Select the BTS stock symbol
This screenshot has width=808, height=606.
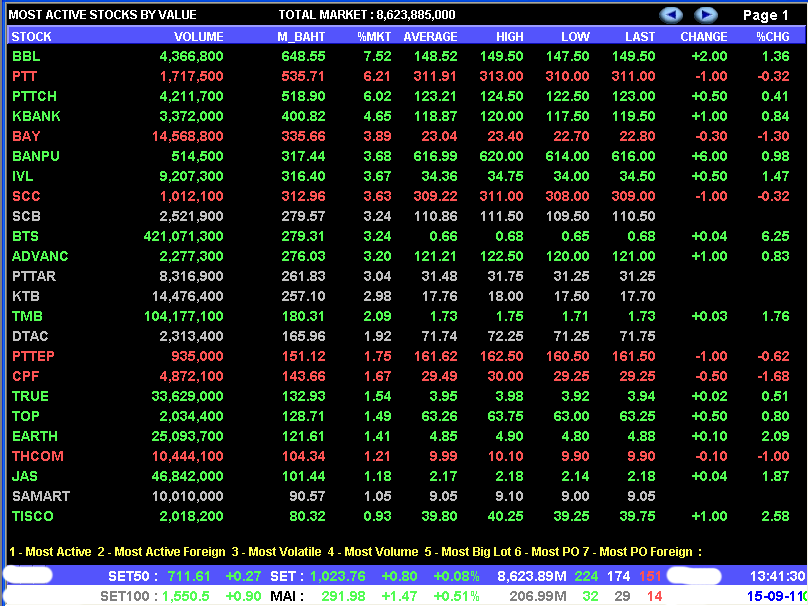(x=25, y=237)
